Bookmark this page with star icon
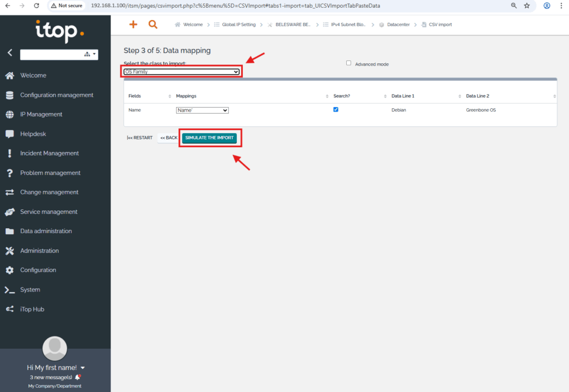Screen dimensions: 569x392 (x=527, y=6)
